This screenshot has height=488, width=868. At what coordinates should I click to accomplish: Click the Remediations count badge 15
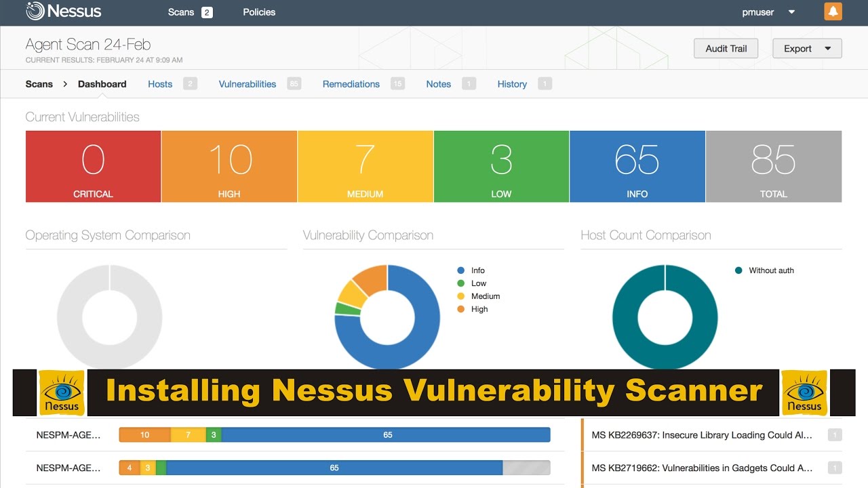(x=397, y=84)
